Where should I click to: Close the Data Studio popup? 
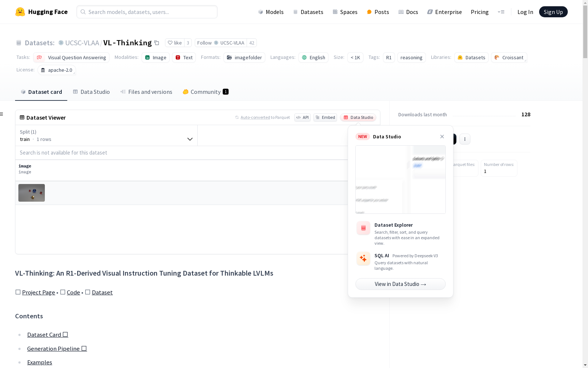[x=442, y=137]
